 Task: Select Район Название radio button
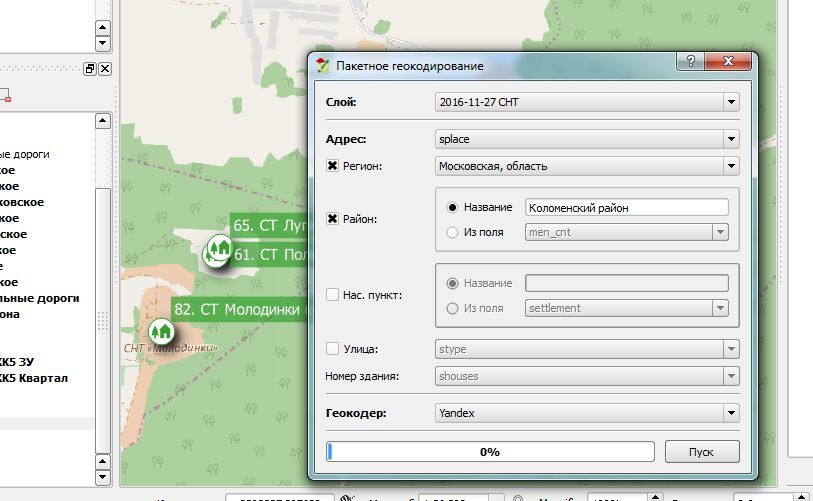point(452,207)
